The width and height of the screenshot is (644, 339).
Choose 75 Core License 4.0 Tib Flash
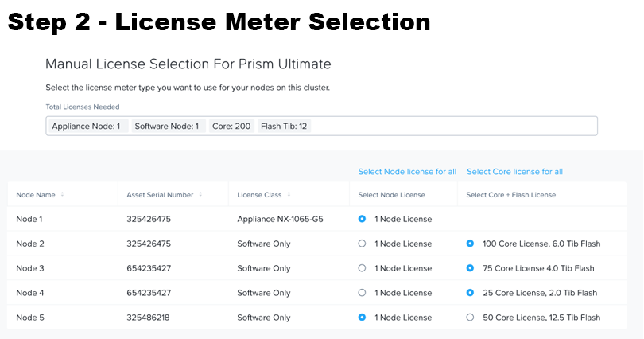tap(470, 268)
